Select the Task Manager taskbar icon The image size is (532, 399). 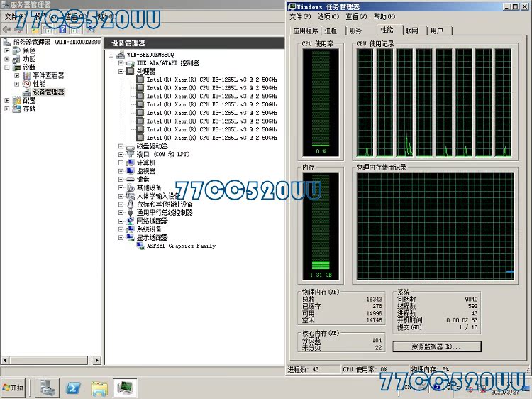pos(125,388)
